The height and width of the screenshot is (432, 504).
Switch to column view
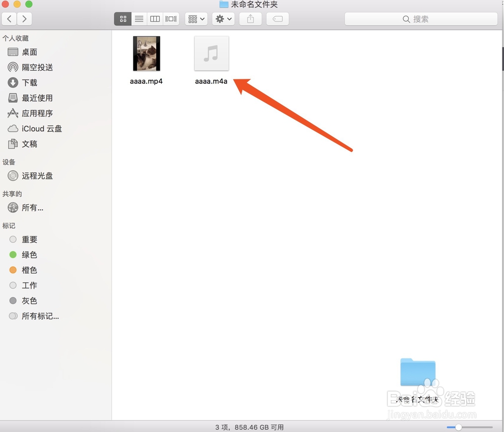click(155, 19)
